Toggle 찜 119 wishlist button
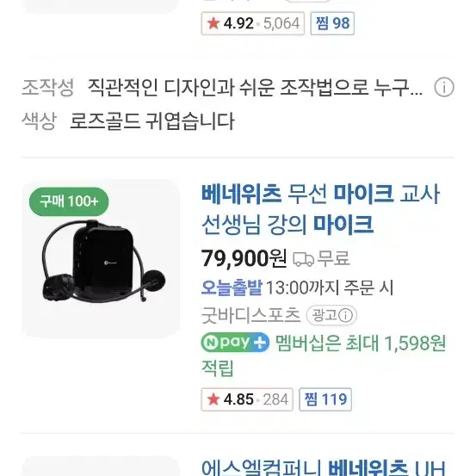The width and height of the screenshot is (476, 476). click(325, 399)
